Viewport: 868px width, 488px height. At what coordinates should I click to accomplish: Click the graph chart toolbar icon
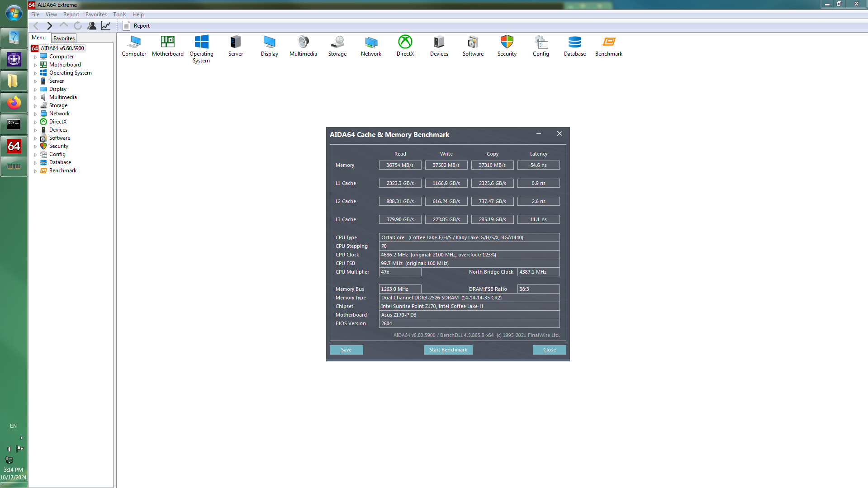tap(106, 26)
